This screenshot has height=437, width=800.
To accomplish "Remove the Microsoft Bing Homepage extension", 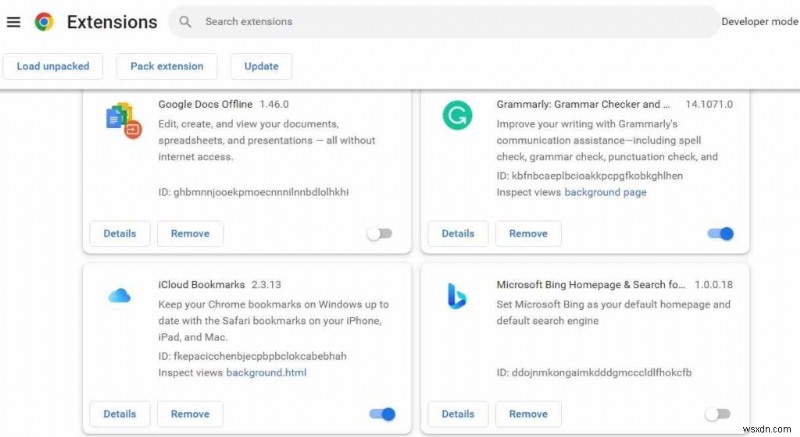I will click(x=529, y=414).
